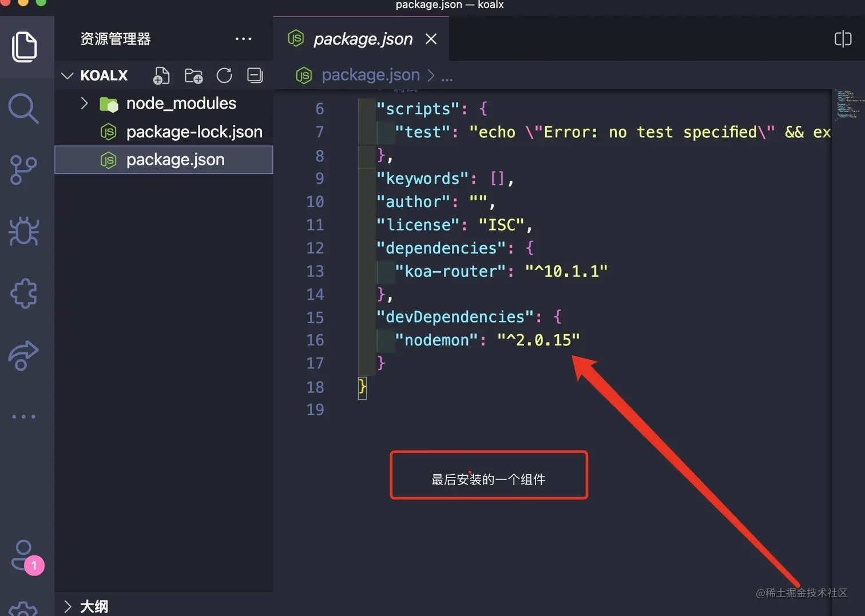Create a new folder in KOALX
Image resolution: width=865 pixels, height=616 pixels.
pos(193,75)
